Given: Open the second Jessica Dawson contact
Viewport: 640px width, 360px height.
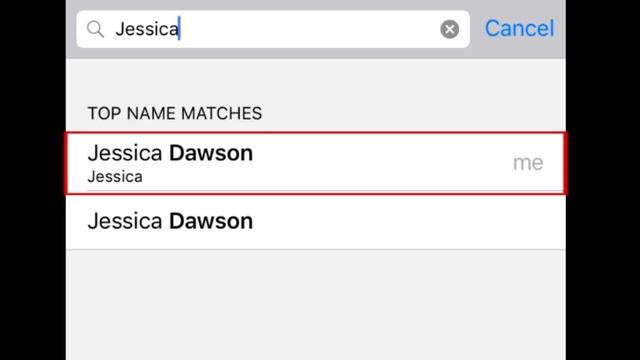Looking at the screenshot, I should pyautogui.click(x=316, y=222).
